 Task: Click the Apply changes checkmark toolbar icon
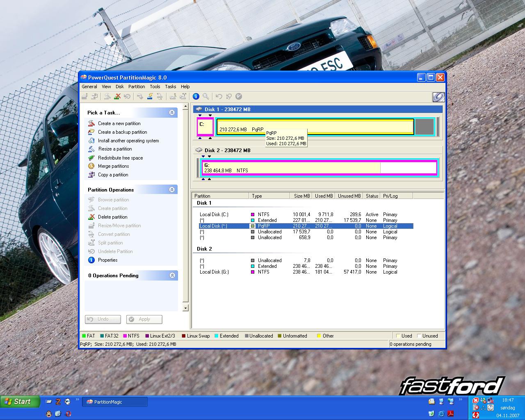point(239,96)
